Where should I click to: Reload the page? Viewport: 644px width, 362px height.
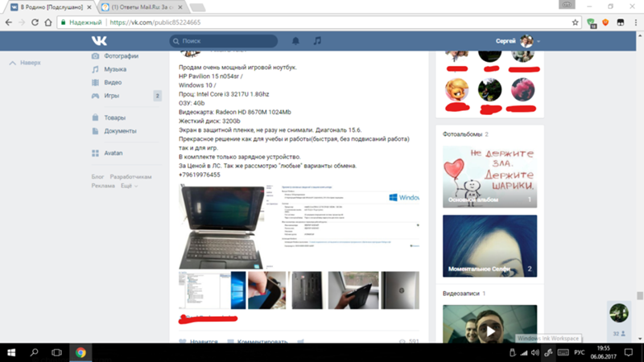point(35,23)
